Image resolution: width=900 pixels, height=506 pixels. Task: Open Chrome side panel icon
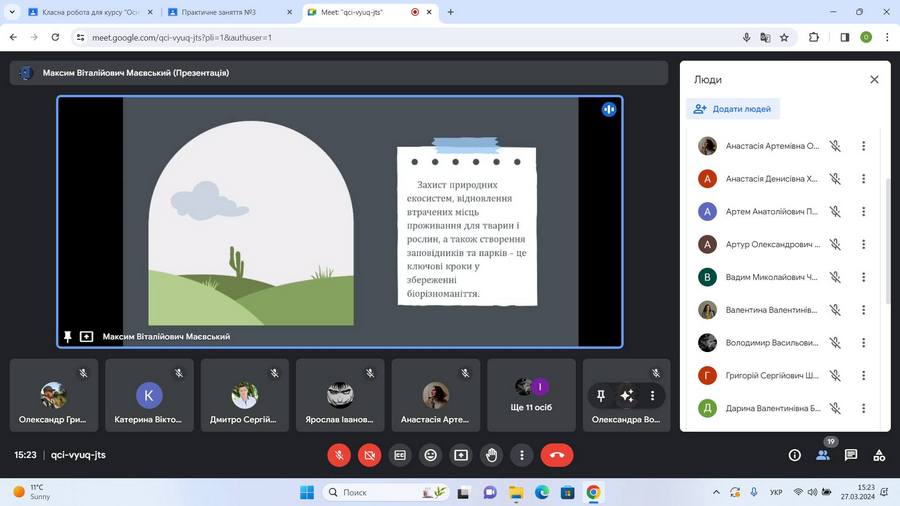[845, 37]
